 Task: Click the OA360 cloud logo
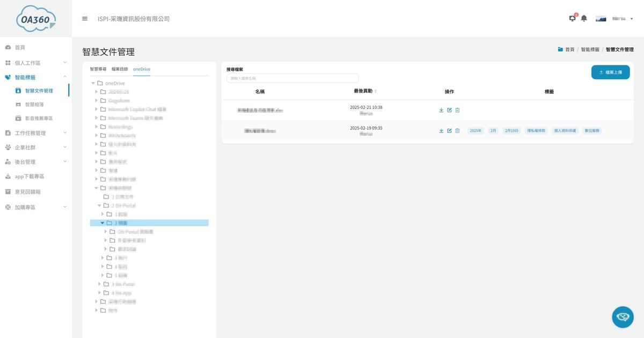point(36,19)
